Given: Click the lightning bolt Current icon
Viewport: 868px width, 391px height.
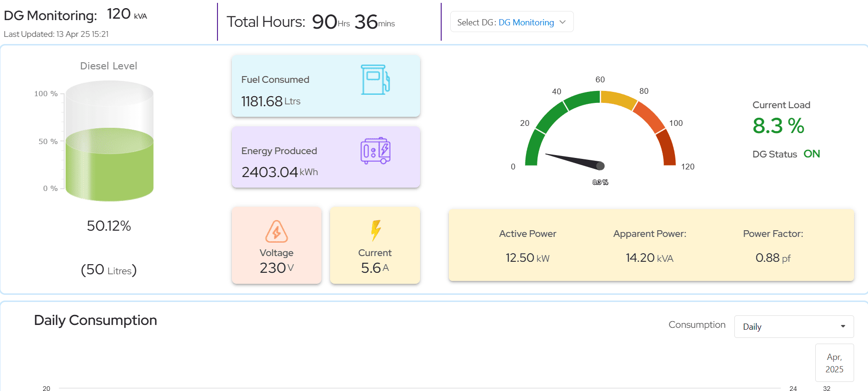Looking at the screenshot, I should point(376,230).
